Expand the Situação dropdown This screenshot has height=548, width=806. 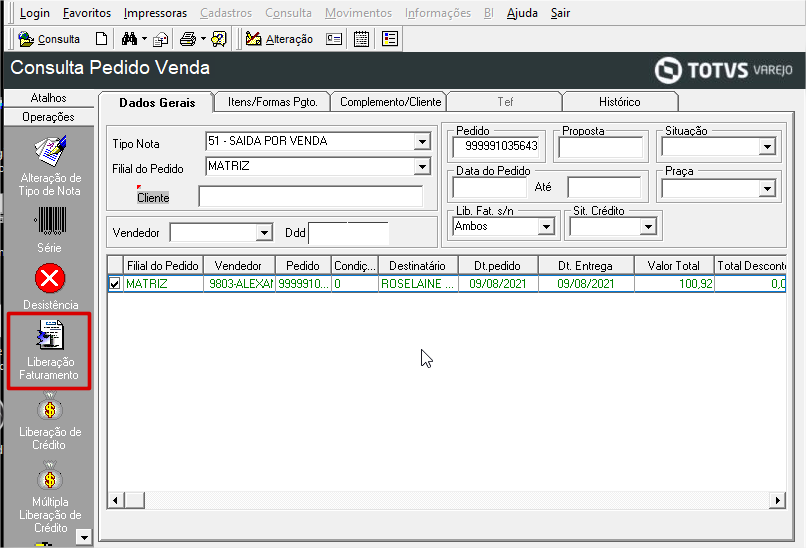pyautogui.click(x=767, y=147)
